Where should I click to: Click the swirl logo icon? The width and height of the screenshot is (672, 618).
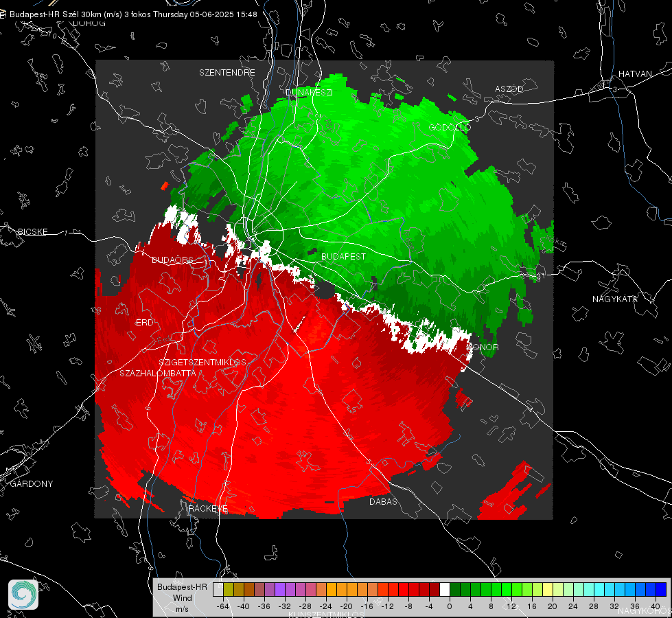pos(23,595)
